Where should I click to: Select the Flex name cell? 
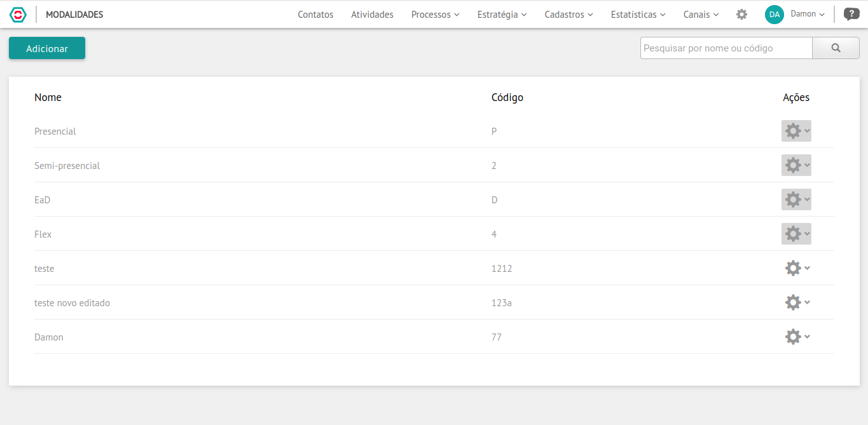point(43,234)
